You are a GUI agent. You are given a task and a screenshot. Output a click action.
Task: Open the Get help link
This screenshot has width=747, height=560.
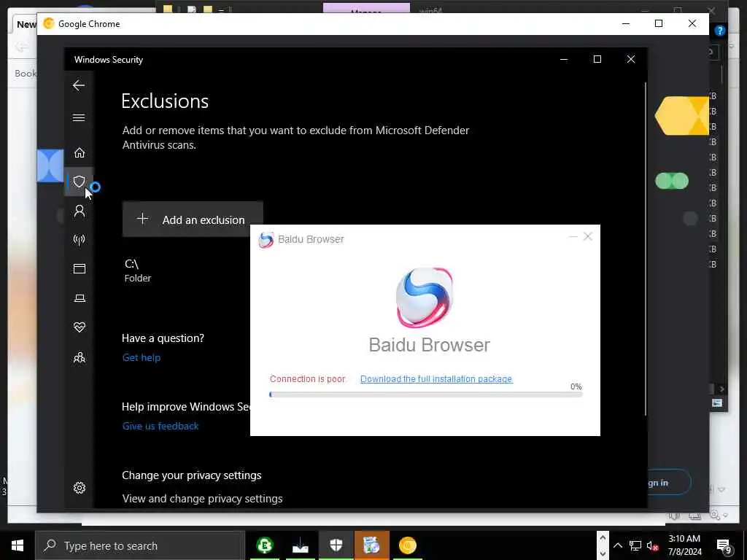(142, 357)
